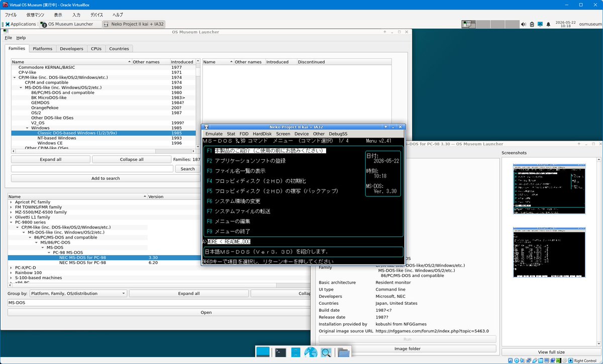
Task: Expand the FM TOWNS/FMR family node
Action: coord(11,207)
